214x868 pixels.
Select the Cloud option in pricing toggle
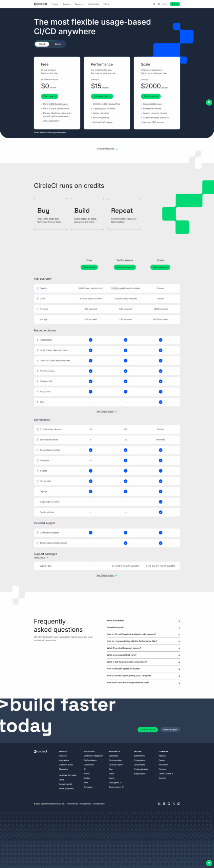pyautogui.click(x=42, y=44)
